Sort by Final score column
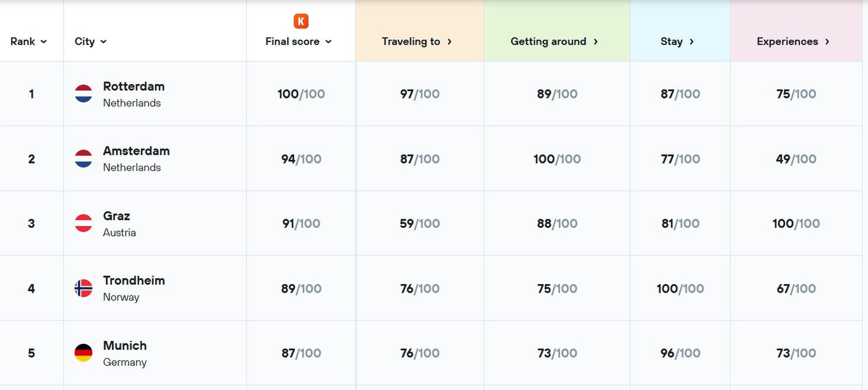 [298, 41]
